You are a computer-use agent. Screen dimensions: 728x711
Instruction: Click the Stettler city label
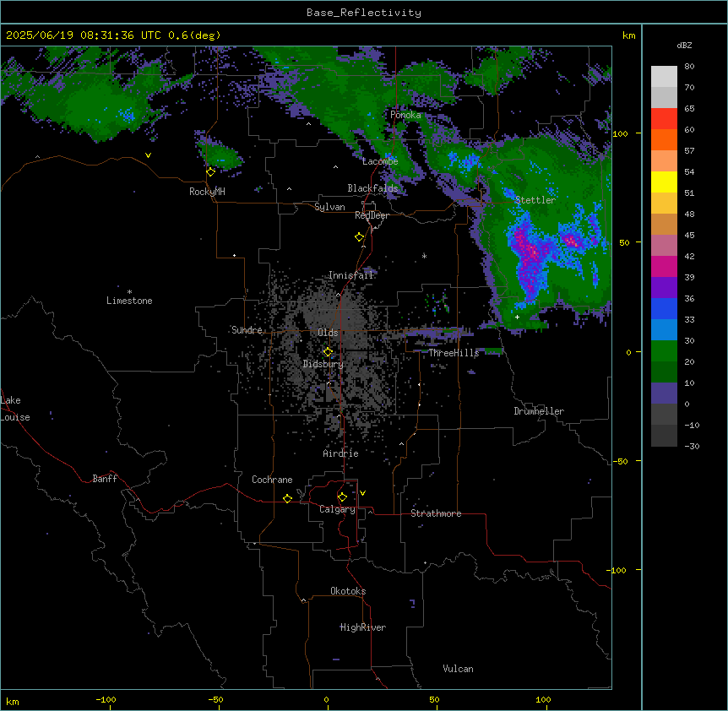(x=535, y=200)
